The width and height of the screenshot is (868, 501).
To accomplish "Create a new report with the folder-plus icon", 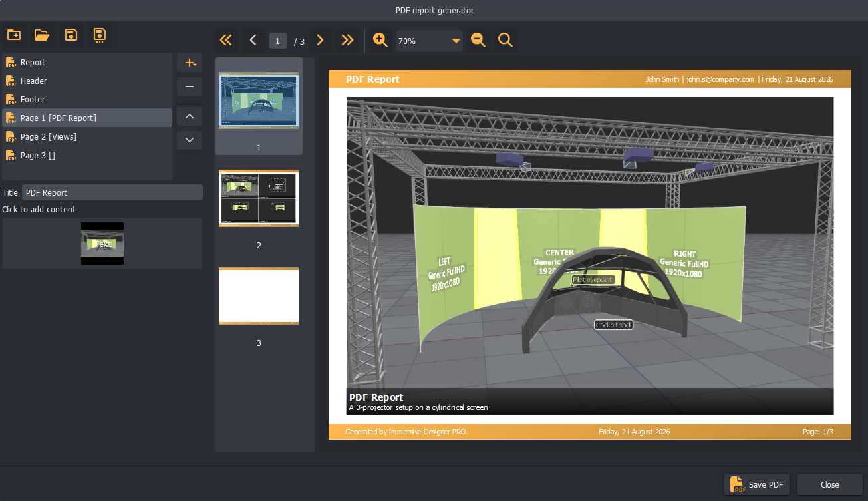I will coord(13,35).
